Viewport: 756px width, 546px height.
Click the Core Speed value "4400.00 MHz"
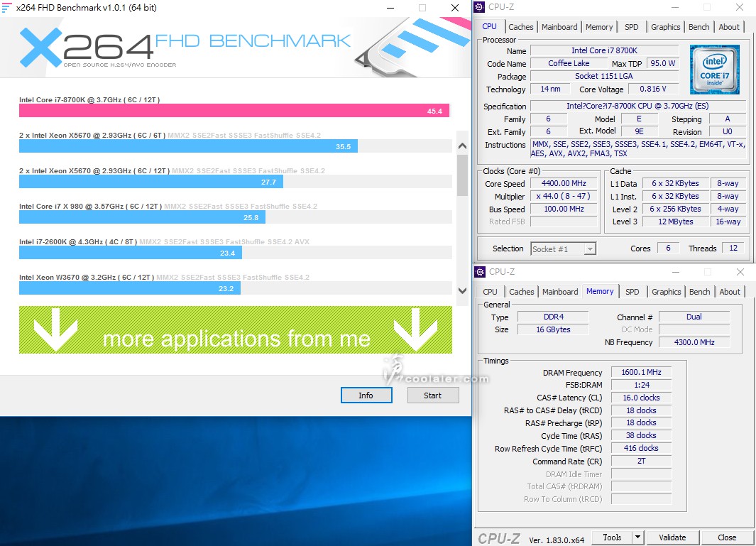564,183
